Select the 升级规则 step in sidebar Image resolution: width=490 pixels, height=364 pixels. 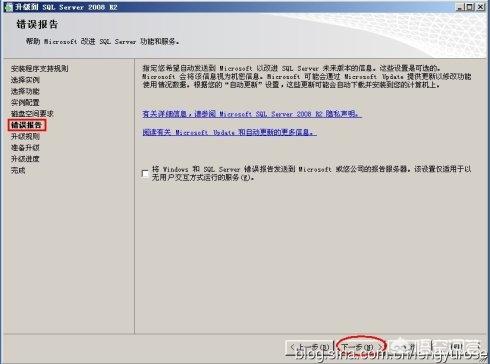pos(25,136)
